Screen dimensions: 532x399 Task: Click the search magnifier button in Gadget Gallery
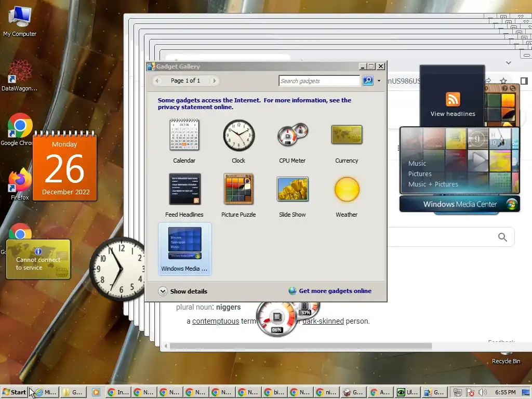coord(368,81)
